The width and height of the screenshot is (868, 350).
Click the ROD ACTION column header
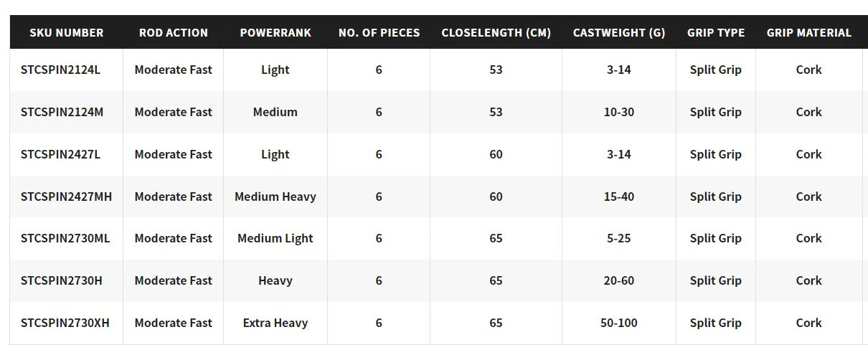[174, 32]
